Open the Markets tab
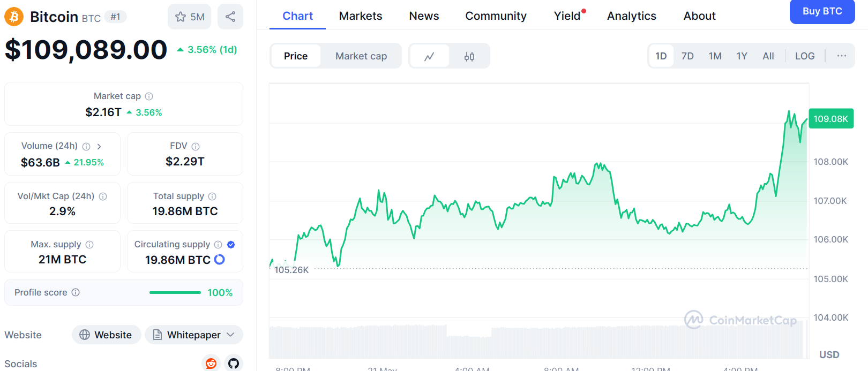868x371 pixels. tap(361, 16)
